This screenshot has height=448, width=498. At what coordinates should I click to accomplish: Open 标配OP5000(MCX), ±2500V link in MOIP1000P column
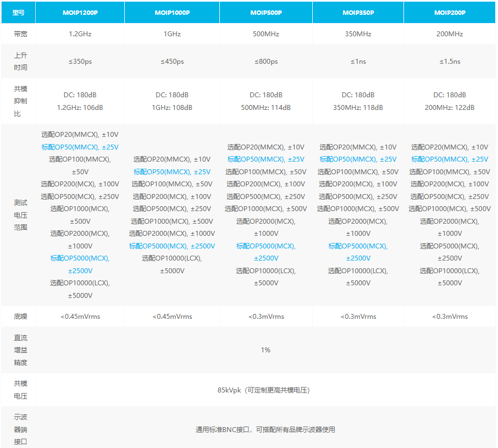pos(172,246)
